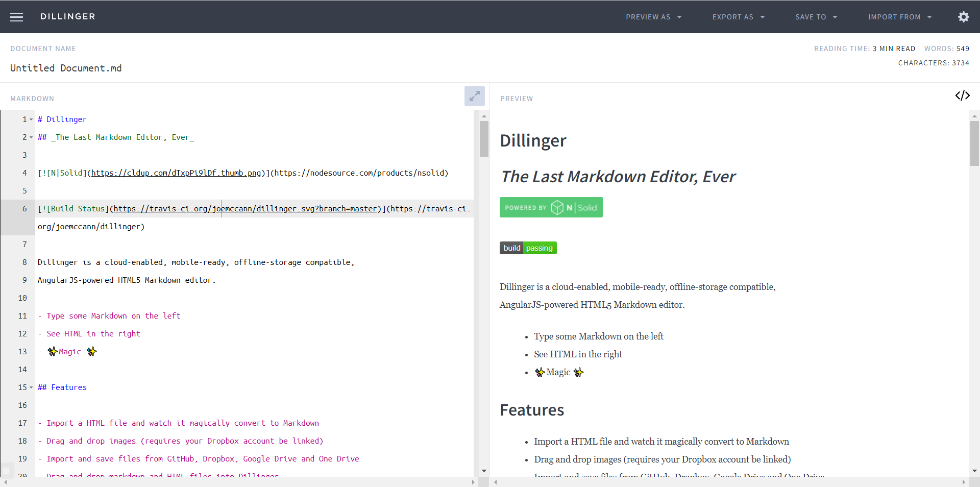Click the DOCUMENT NAME label
The height and width of the screenshot is (487, 980).
tap(43, 48)
